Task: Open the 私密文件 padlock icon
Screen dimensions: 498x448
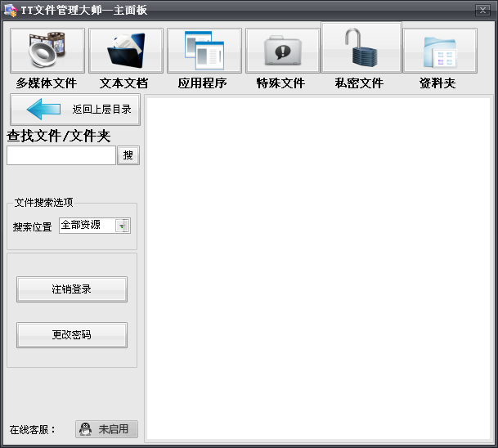Action: tap(361, 48)
